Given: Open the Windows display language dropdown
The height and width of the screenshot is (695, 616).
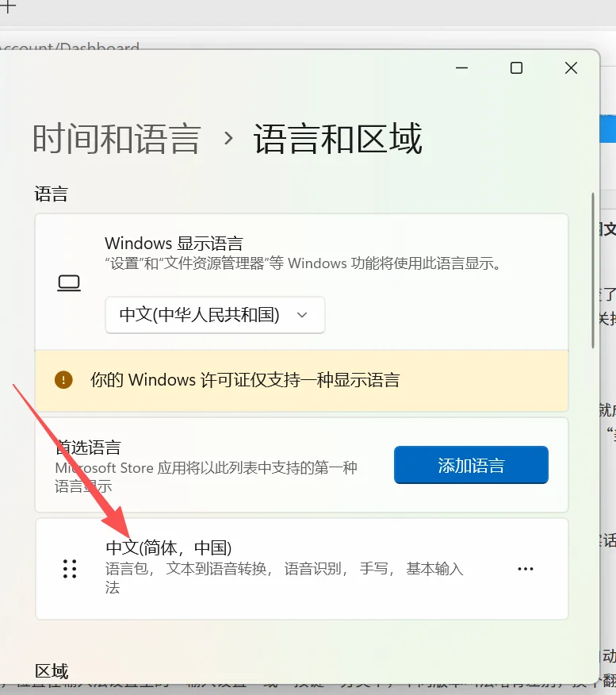Looking at the screenshot, I should (215, 315).
